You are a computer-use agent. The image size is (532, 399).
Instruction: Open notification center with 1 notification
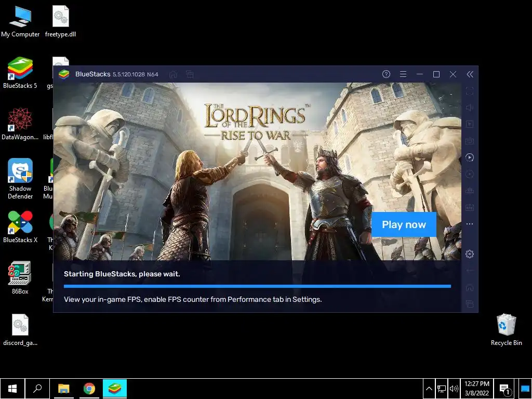504,389
